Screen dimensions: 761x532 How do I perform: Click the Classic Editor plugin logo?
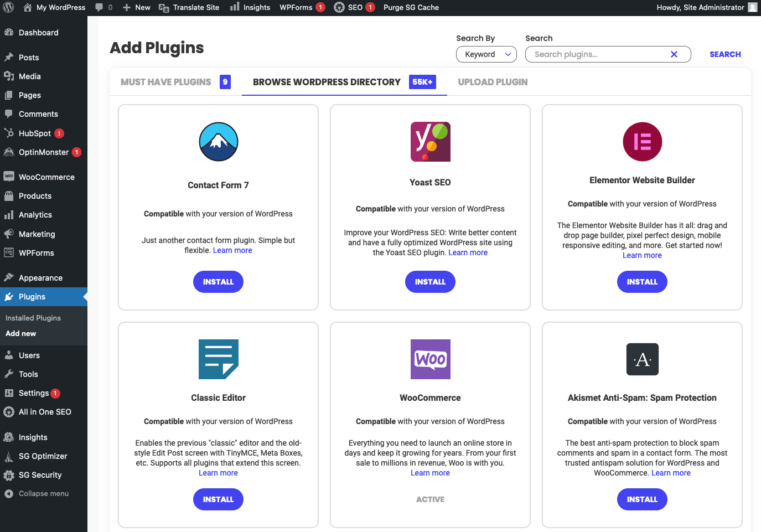pyautogui.click(x=219, y=359)
